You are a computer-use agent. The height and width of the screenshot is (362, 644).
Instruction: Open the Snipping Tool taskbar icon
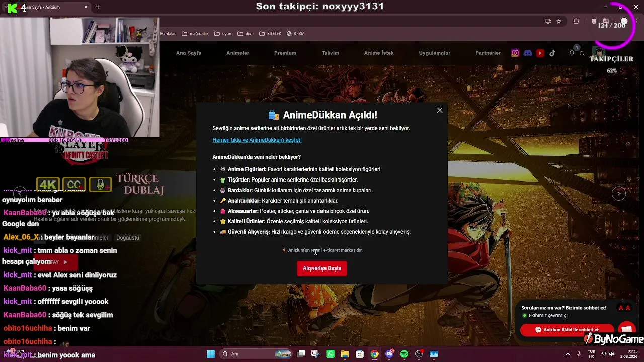[x=315, y=354]
